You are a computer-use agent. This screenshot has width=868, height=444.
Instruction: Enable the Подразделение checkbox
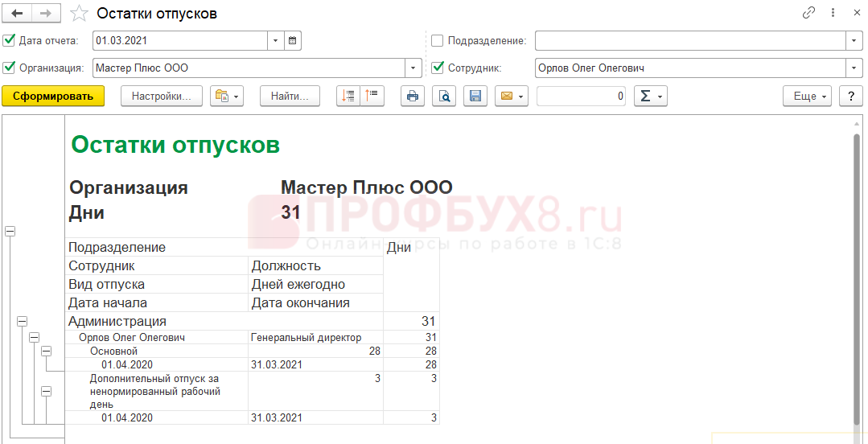coord(438,40)
